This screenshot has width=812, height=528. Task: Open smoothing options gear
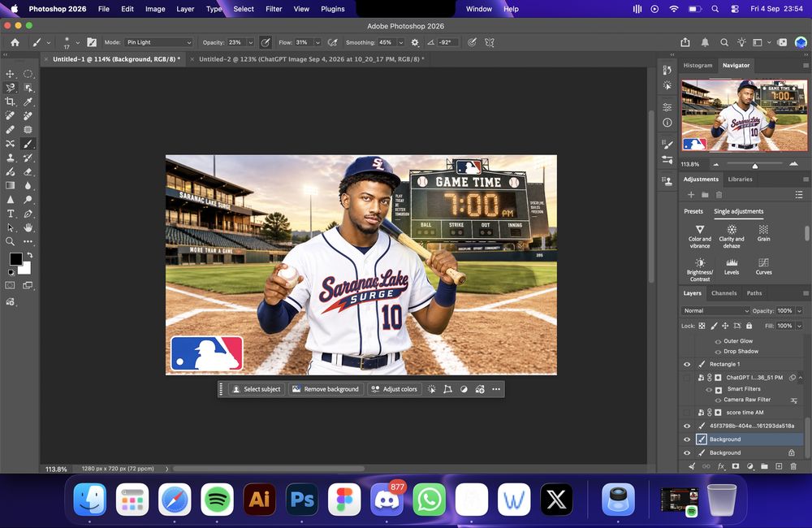click(x=415, y=42)
